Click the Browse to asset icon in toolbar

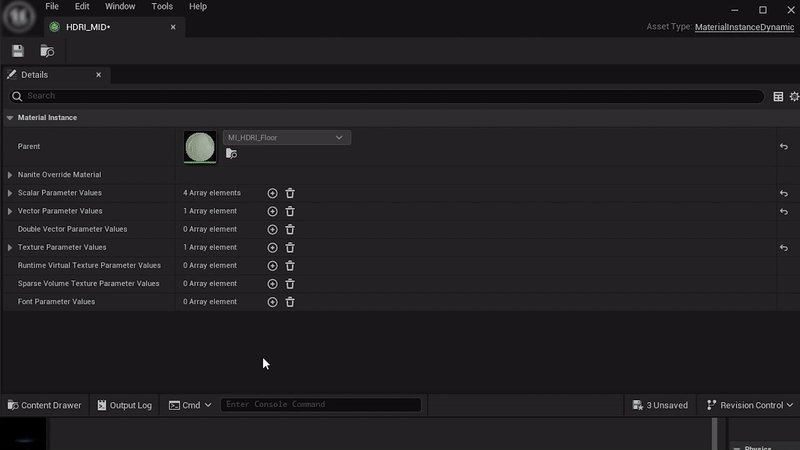click(47, 51)
